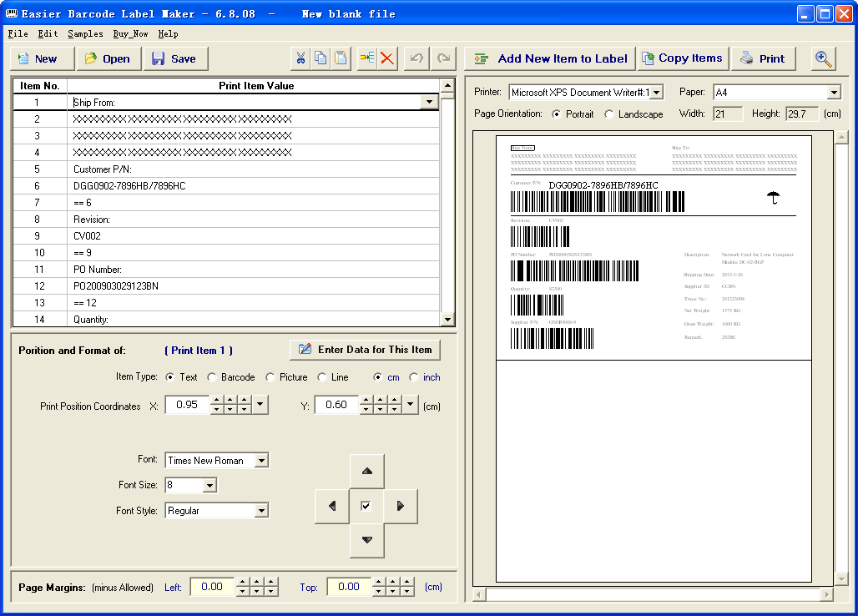
Task: Open the Samples menu
Action: (x=85, y=34)
